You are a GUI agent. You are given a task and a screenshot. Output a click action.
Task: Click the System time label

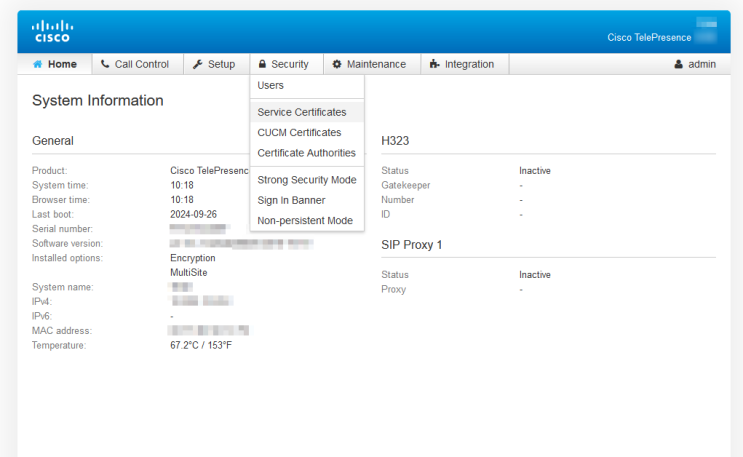click(60, 185)
